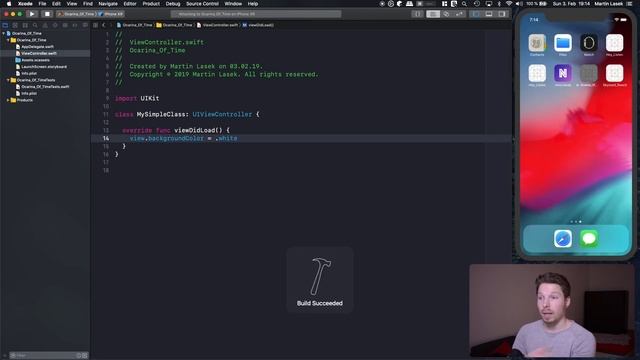Screen dimensions: 640x360
Task: Open the Files app in the simulator
Action: tap(563, 43)
